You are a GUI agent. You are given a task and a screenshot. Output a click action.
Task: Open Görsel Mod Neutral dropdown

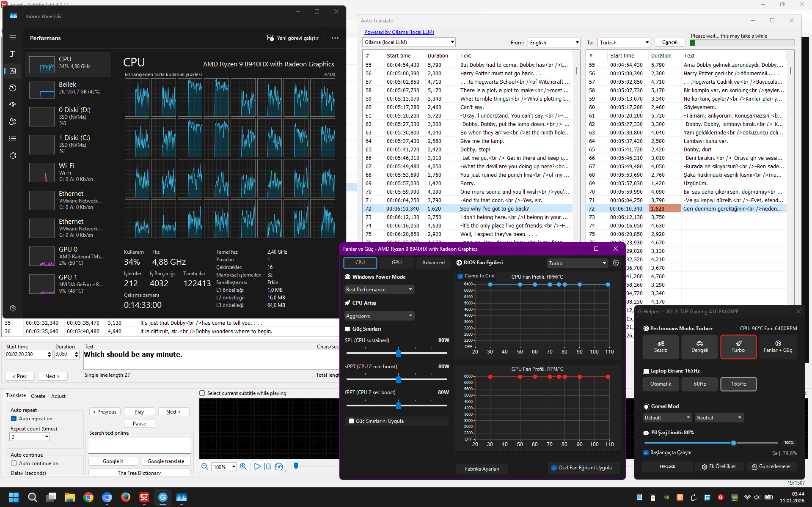(x=719, y=418)
